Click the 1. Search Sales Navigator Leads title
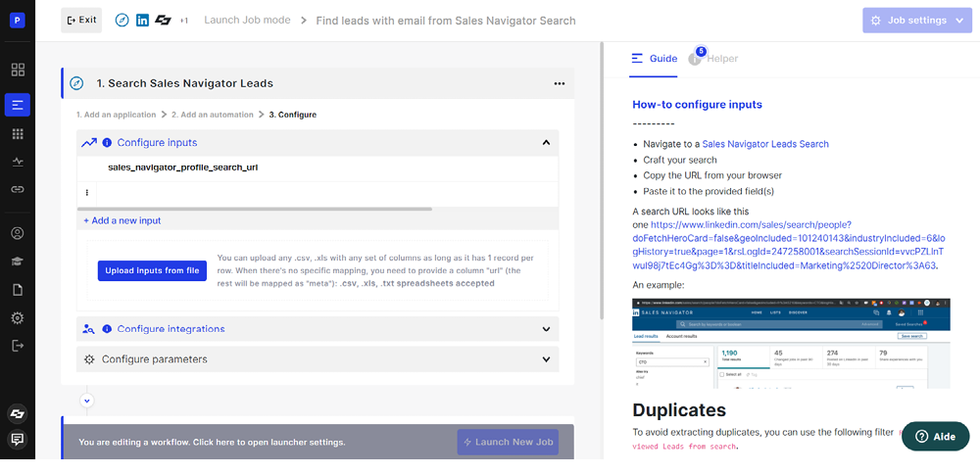The height and width of the screenshot is (475, 980). (184, 83)
